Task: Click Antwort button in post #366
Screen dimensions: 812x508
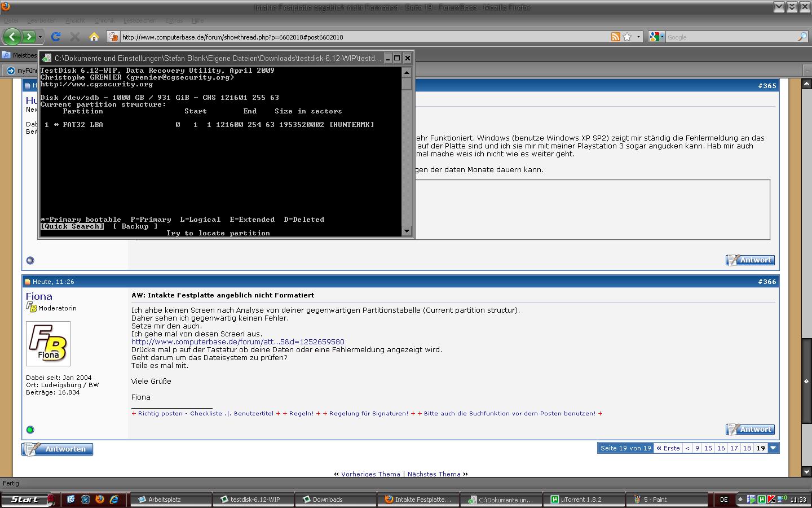Action: click(x=750, y=430)
